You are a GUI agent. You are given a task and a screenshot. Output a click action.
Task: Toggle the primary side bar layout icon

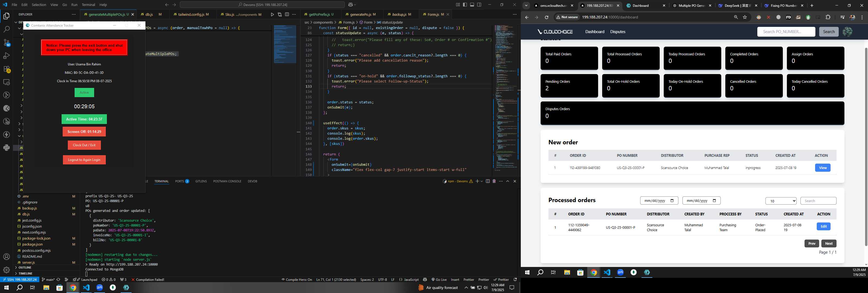[465, 5]
